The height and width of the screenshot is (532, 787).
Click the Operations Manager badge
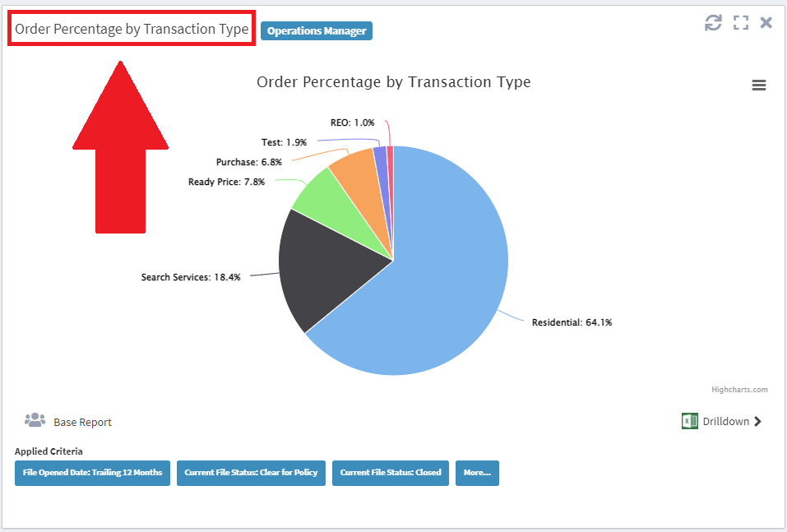tap(317, 31)
